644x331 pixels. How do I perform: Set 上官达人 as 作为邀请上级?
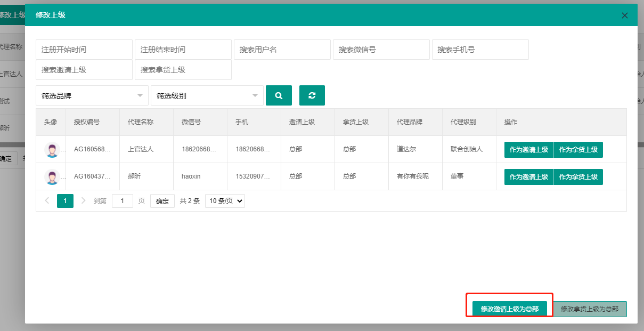(x=528, y=150)
